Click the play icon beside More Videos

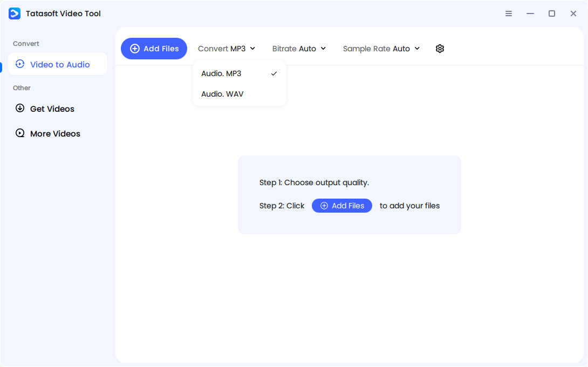(x=20, y=133)
